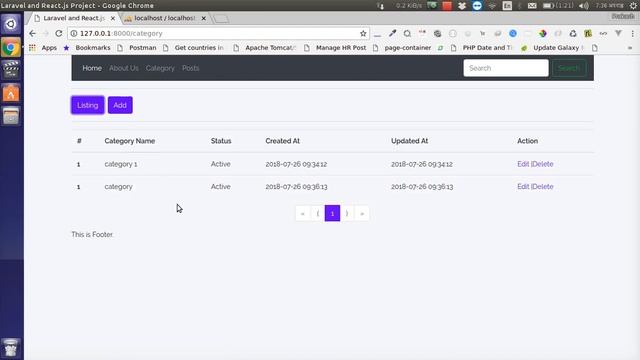The height and width of the screenshot is (360, 640).
Task: Switch to the localhost / localhost tab
Action: pos(165,18)
